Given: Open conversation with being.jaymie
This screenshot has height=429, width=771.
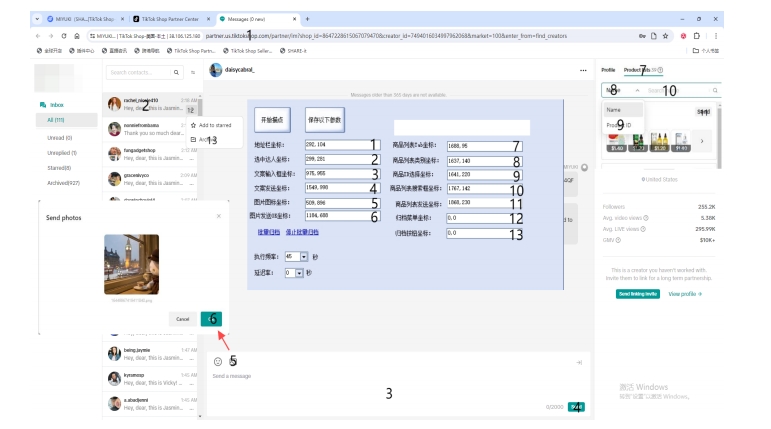Looking at the screenshot, I should (152, 354).
